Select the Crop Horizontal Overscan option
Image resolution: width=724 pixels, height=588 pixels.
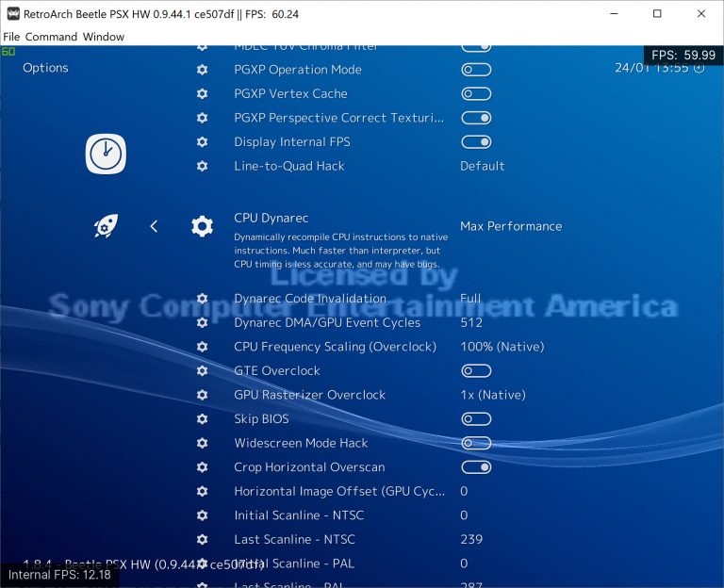point(309,467)
